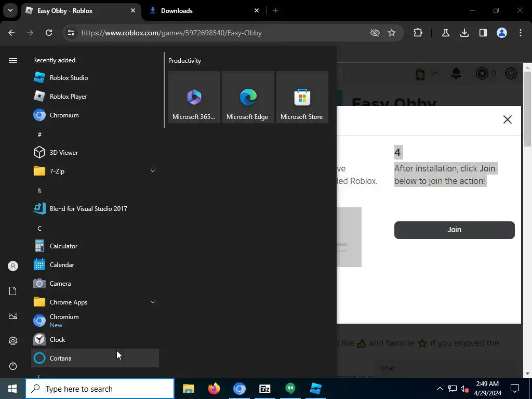Open Blend for Visual Studio 2017
Screen dimensions: 532x399
click(x=95, y=209)
